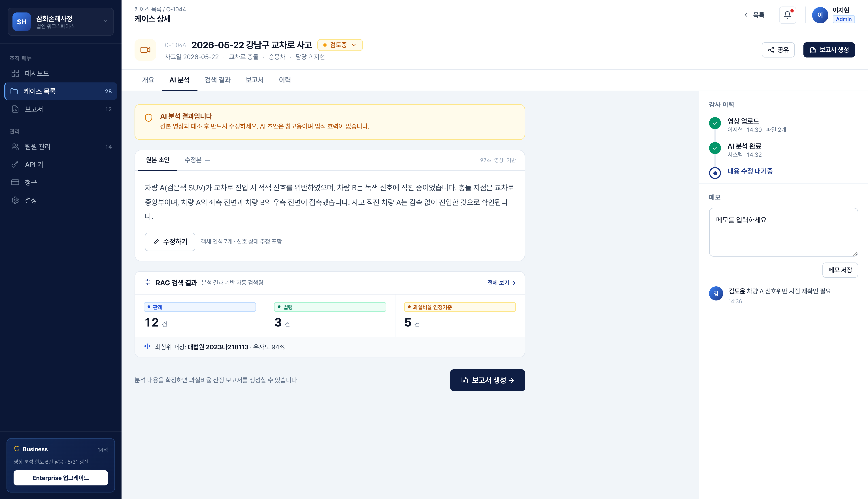Click the 청구 billing card icon
This screenshot has width=868, height=499.
[x=15, y=182]
